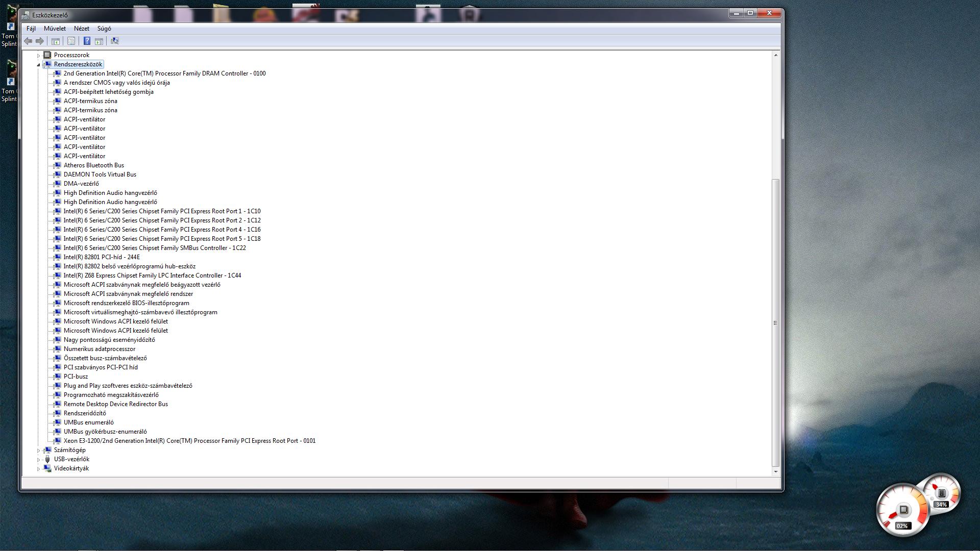980x551 pixels.
Task: Select 'Microsoft virtuálismeghajtó-számbavevő illesztőprogram'
Action: 140,312
